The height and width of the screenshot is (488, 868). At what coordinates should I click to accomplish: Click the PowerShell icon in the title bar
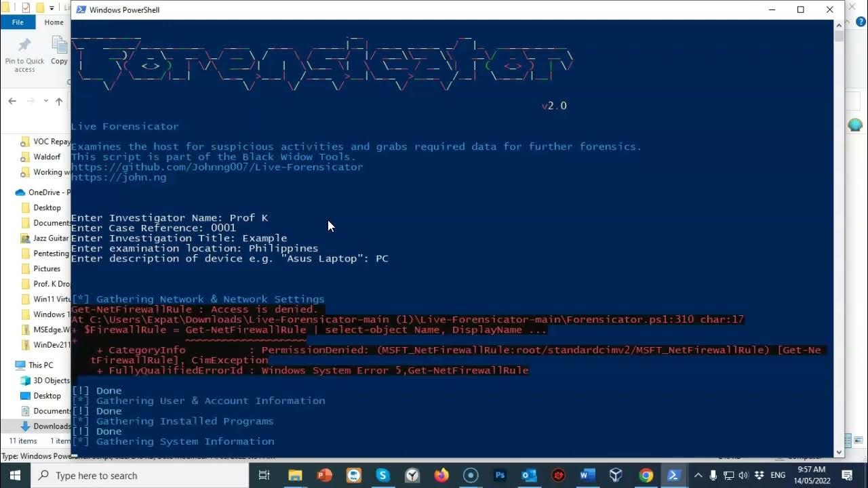click(x=81, y=10)
